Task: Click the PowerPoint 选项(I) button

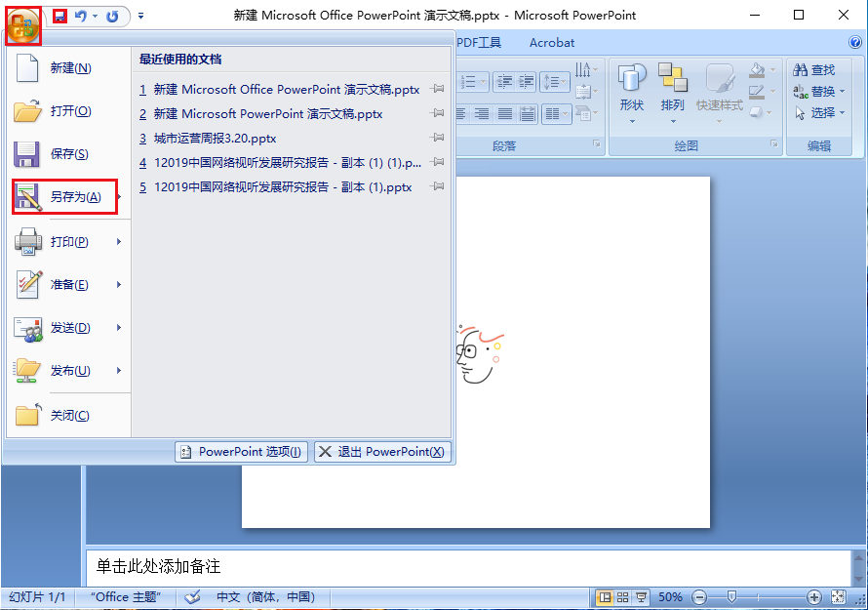Action: [x=241, y=452]
